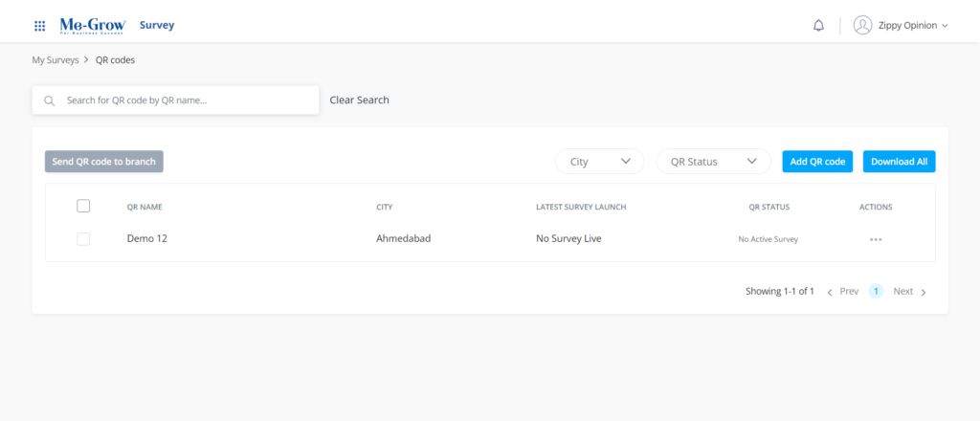Click the user profile avatar icon
Image resolution: width=980 pixels, height=421 pixels.
(862, 26)
